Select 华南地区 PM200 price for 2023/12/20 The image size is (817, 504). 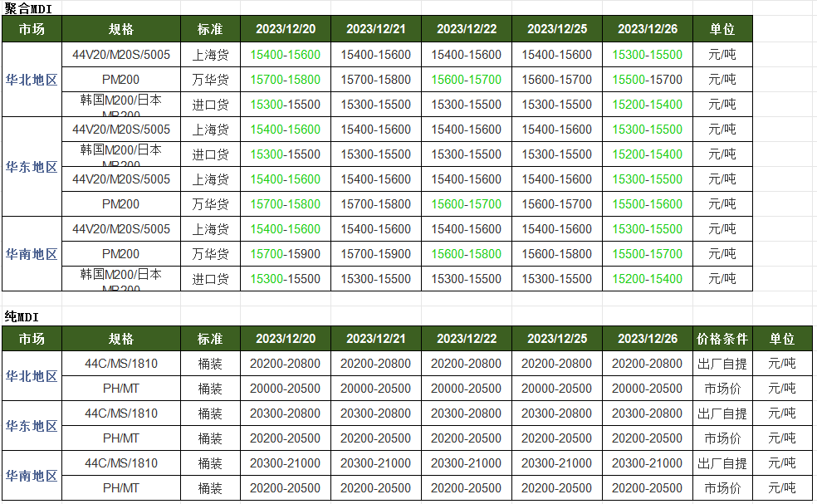tap(286, 254)
